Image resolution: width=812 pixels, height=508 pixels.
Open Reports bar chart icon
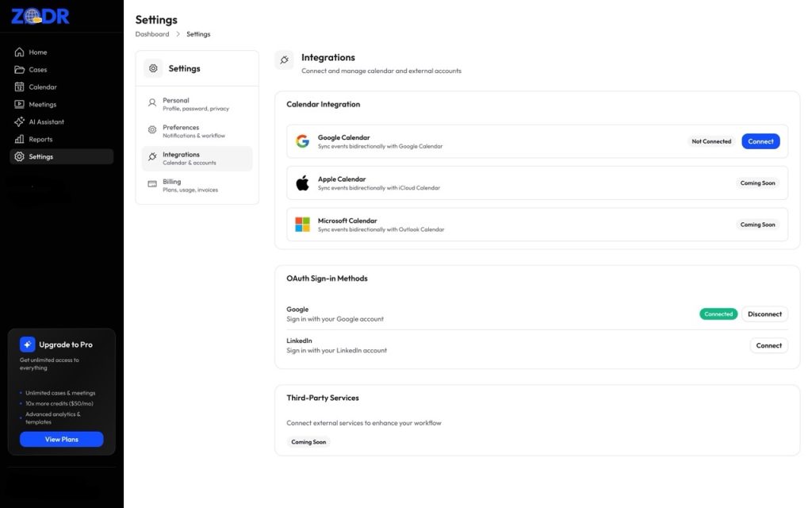tap(20, 140)
